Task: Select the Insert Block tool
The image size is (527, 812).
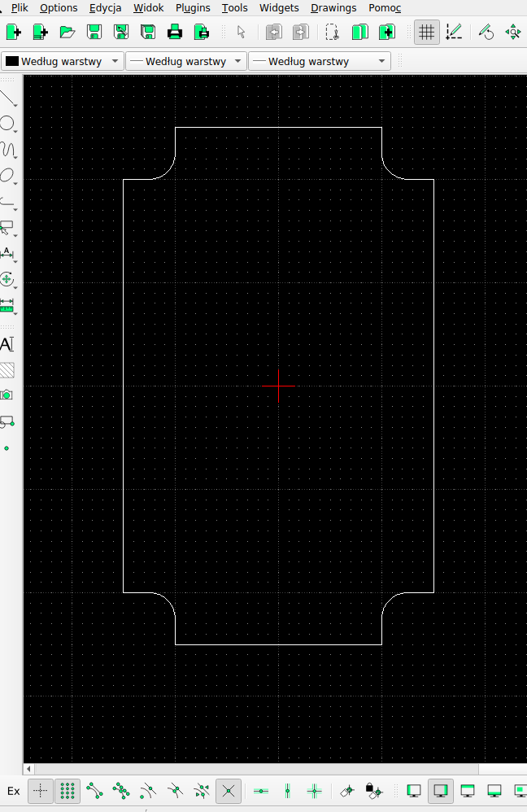Action: pos(7,422)
